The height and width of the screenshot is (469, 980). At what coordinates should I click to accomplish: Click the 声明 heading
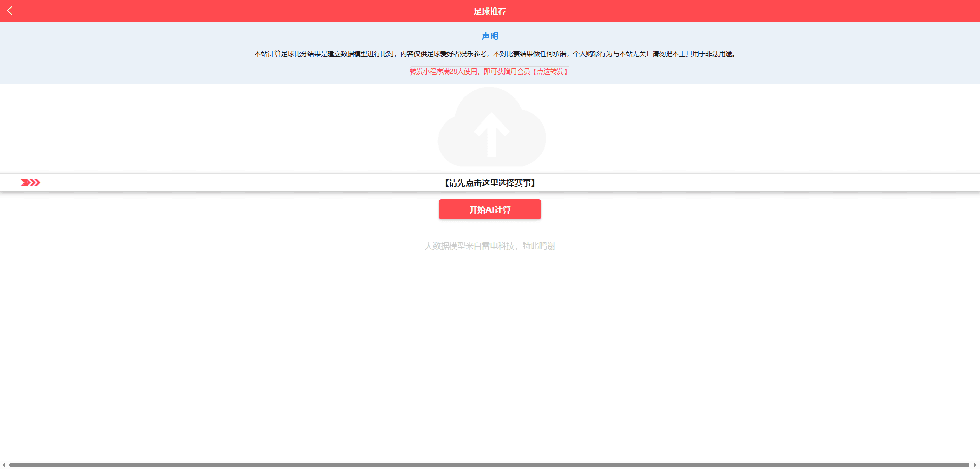(x=490, y=36)
